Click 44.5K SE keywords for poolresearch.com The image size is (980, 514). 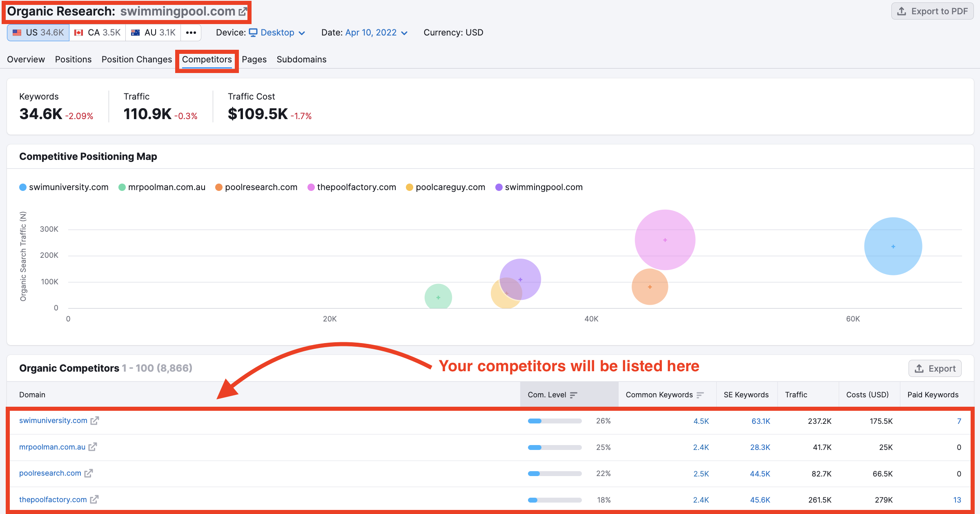point(760,474)
